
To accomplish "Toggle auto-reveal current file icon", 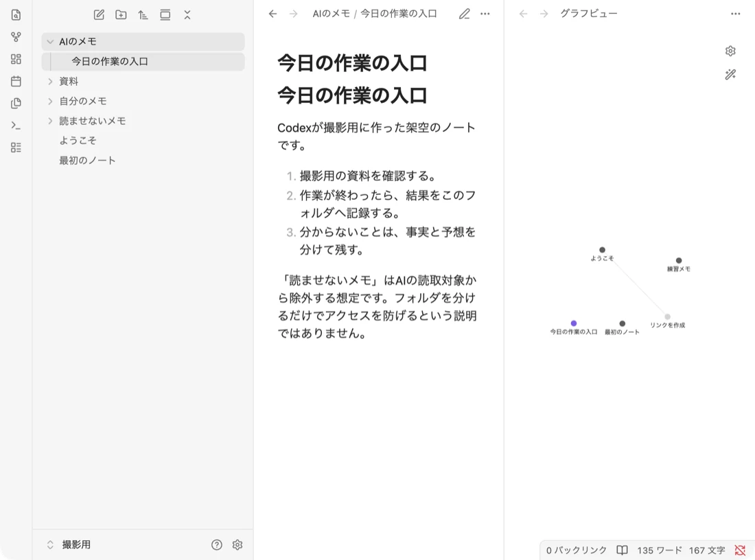I will tap(165, 15).
